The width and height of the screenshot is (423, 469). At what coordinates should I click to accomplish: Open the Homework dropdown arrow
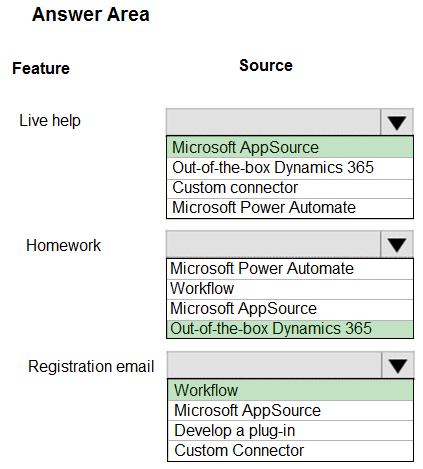[x=396, y=244]
